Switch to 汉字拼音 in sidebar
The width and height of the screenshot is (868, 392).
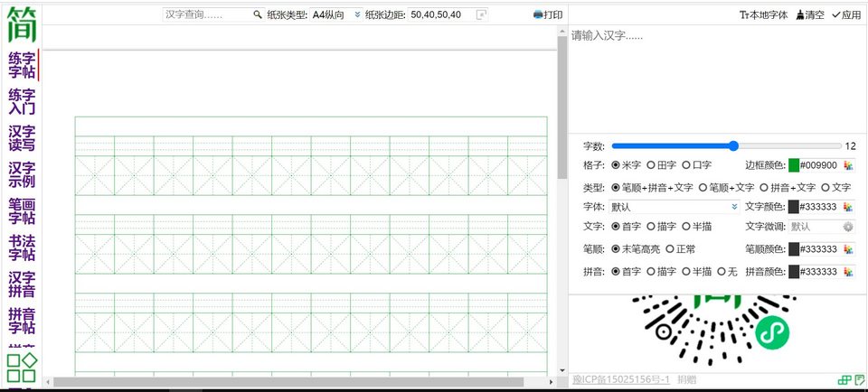(22, 285)
